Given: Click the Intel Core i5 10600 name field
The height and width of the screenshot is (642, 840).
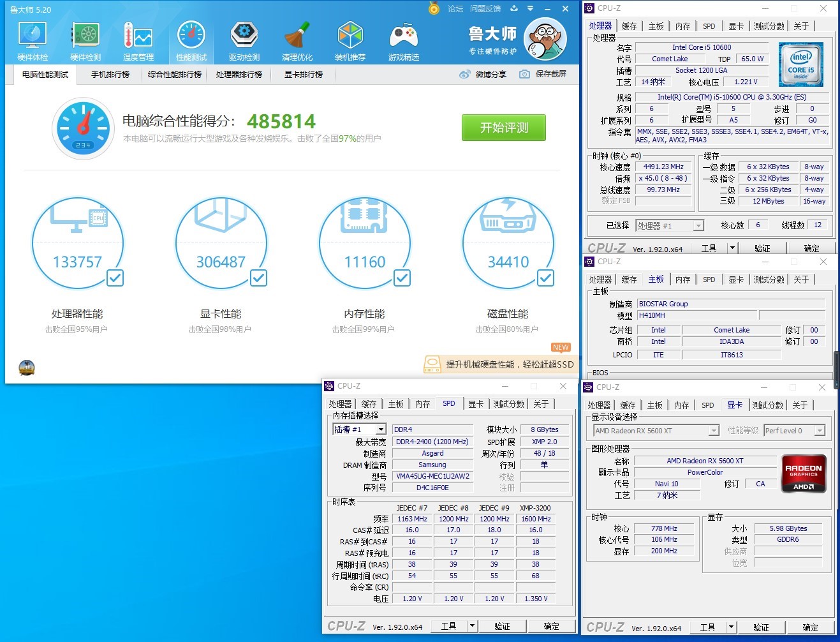Looking at the screenshot, I should point(702,47).
